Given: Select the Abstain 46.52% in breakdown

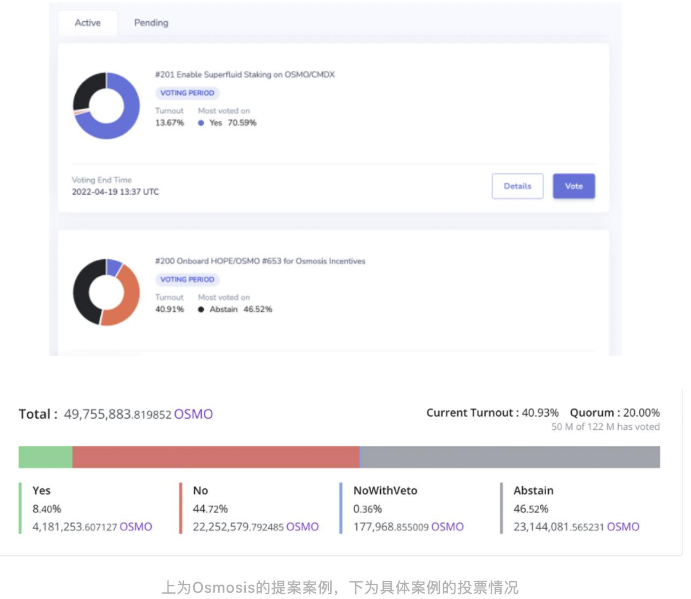Looking at the screenshot, I should [531, 509].
